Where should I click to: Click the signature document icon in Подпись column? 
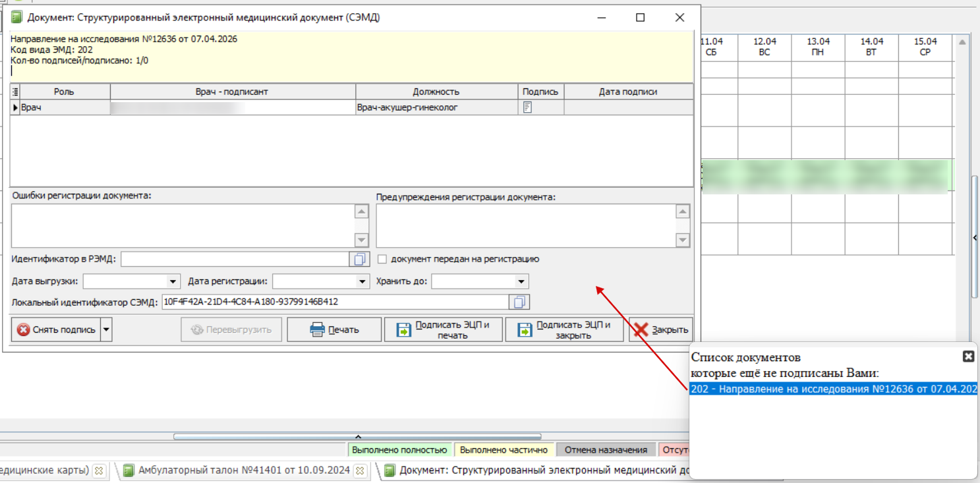(527, 107)
